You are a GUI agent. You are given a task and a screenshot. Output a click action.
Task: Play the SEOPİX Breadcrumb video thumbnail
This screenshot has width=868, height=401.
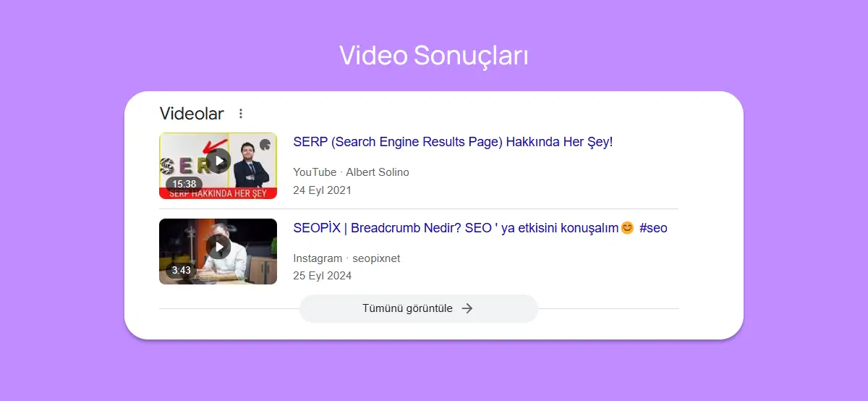(x=218, y=251)
